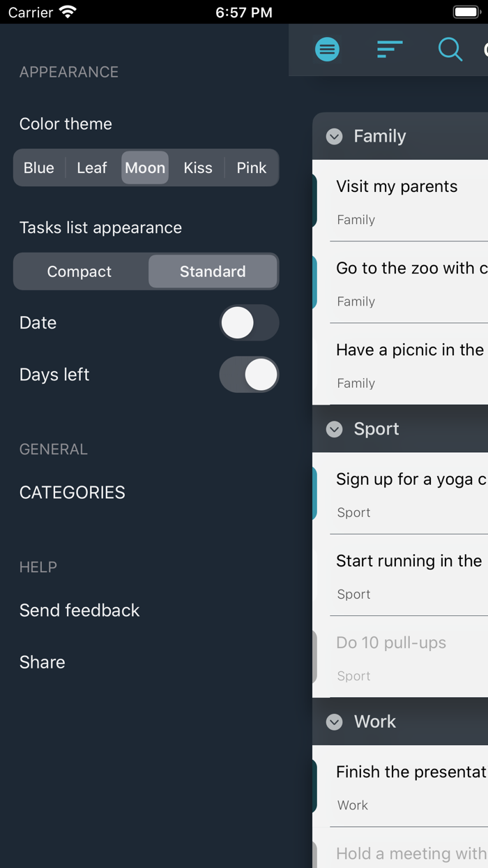Viewport: 488px width, 868px height.
Task: Disable the Days left toggle
Action: tap(249, 375)
